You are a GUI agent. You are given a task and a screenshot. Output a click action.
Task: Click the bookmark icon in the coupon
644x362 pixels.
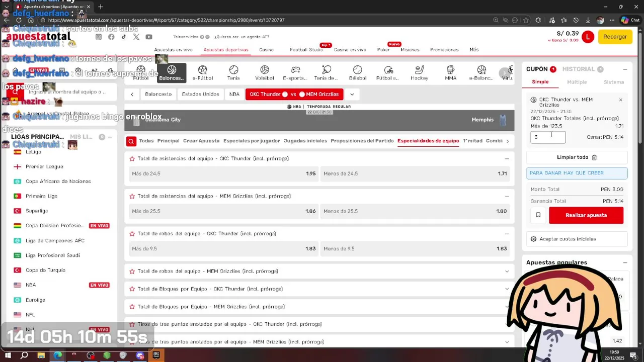538,215
